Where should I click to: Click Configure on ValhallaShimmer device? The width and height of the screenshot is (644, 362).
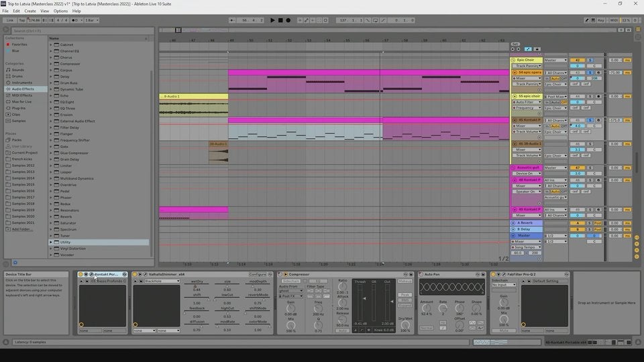[258, 274]
